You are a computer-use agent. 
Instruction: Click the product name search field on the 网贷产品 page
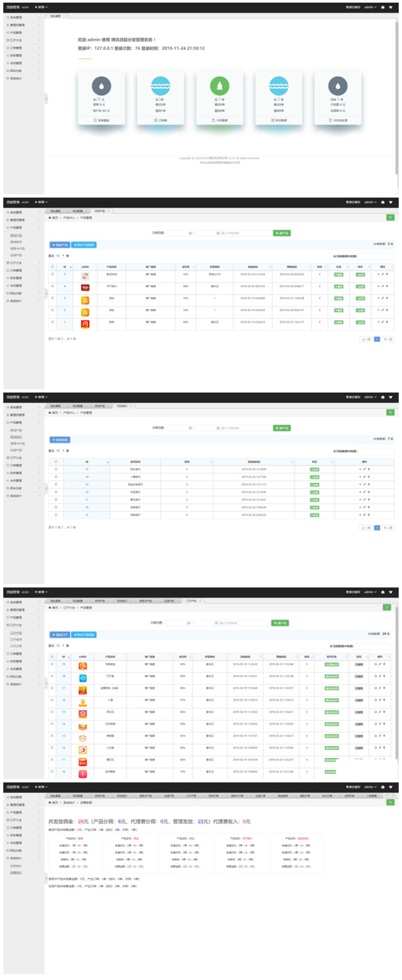coord(244,232)
